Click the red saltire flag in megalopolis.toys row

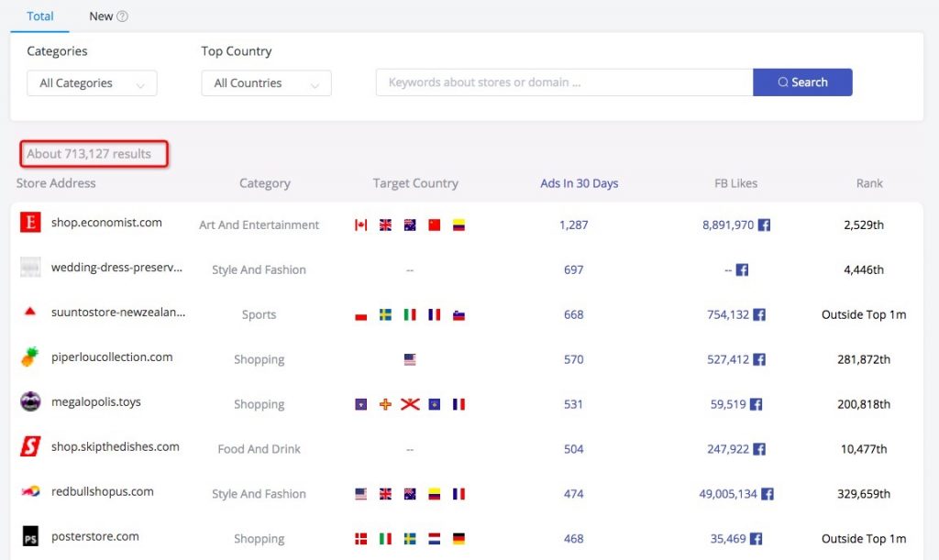410,404
